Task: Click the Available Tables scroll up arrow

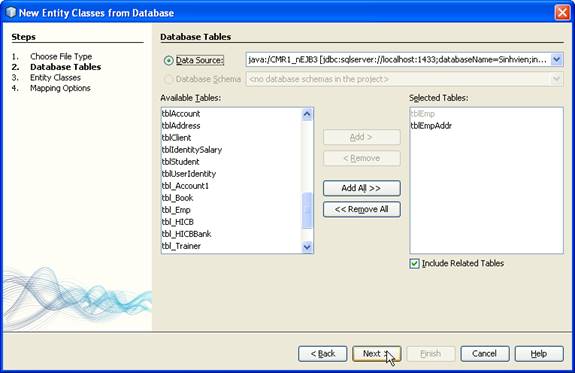Action: (x=307, y=114)
